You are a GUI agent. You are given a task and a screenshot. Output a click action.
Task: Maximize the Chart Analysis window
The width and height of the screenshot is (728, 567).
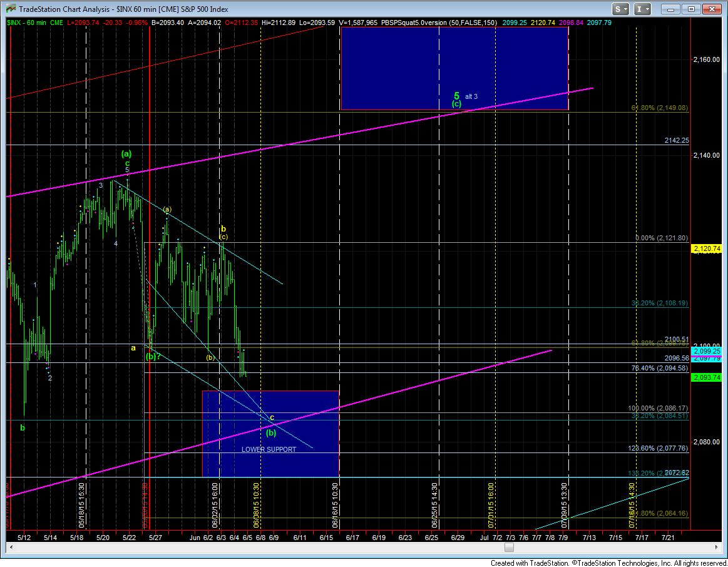[x=691, y=9]
